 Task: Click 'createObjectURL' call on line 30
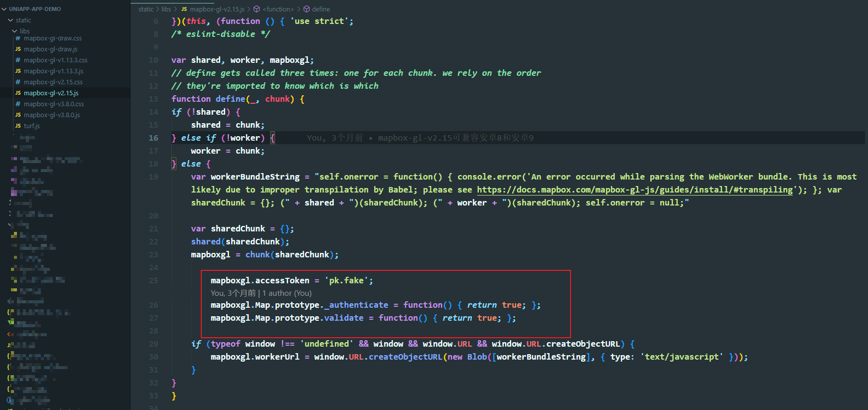[406, 357]
